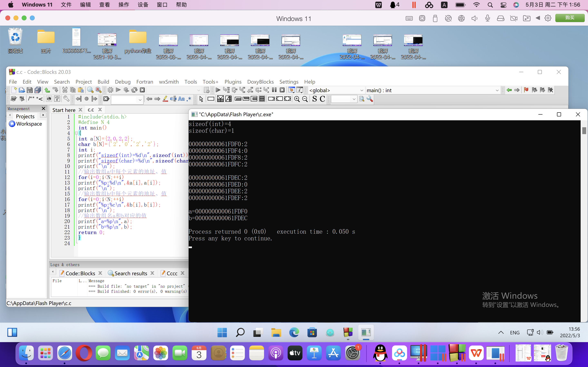This screenshot has height=367, width=588.
Task: Click the Cut scissors icon
Action: coord(65,90)
